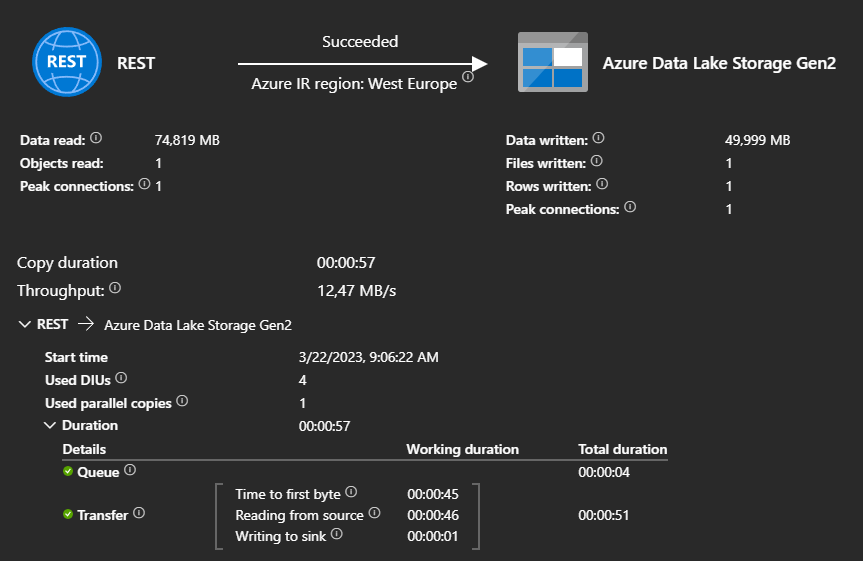
Task: Click the Total duration column header
Action: click(622, 449)
